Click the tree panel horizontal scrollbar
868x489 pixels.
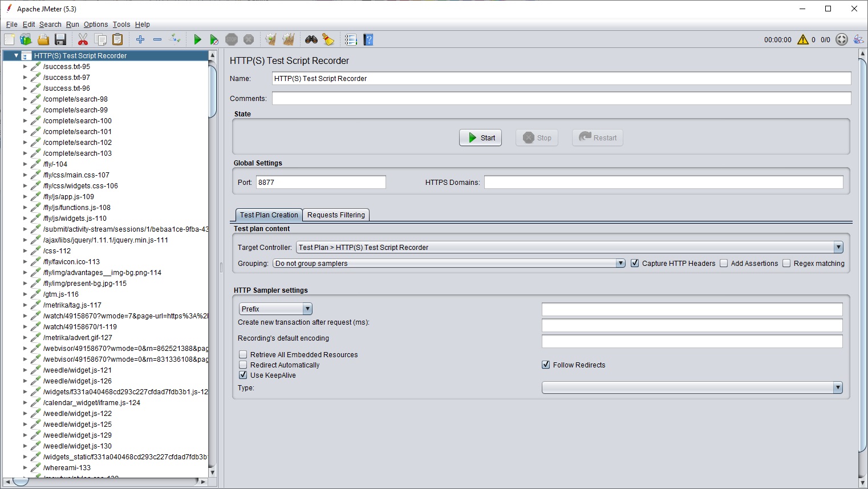(x=21, y=482)
